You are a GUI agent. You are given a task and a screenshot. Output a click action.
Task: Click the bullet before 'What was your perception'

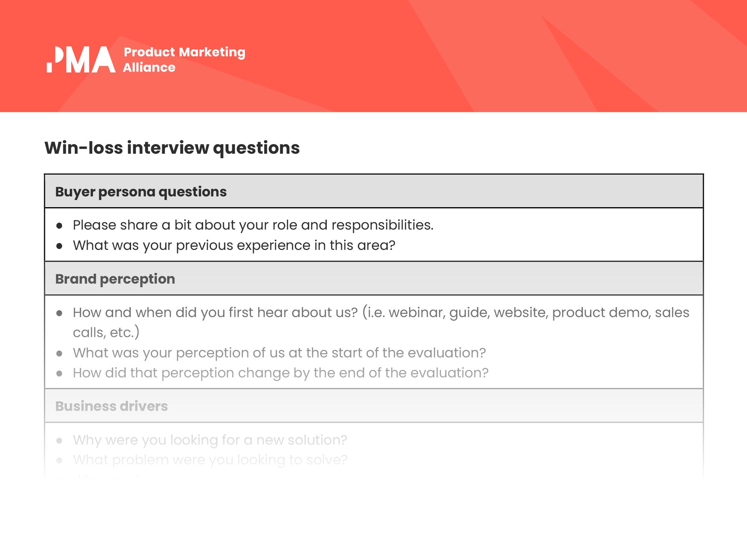pos(59,354)
